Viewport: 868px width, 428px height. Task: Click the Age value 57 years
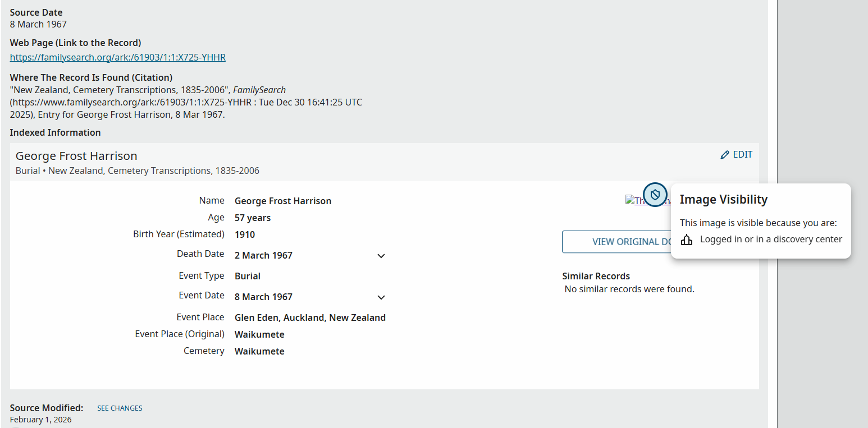click(253, 218)
